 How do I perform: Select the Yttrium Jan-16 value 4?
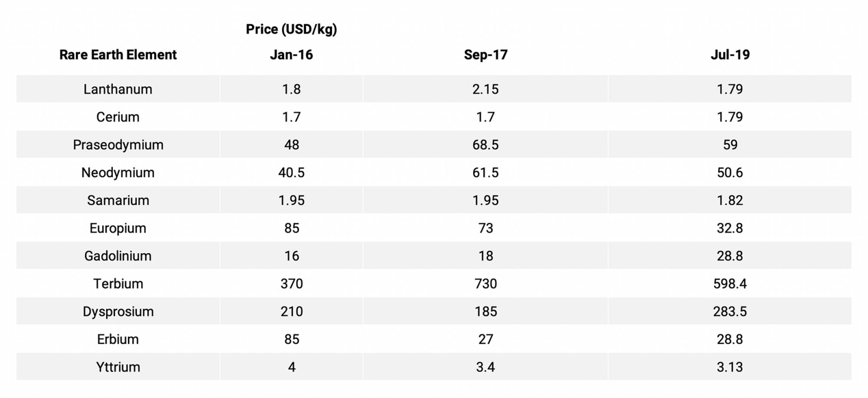[291, 367]
